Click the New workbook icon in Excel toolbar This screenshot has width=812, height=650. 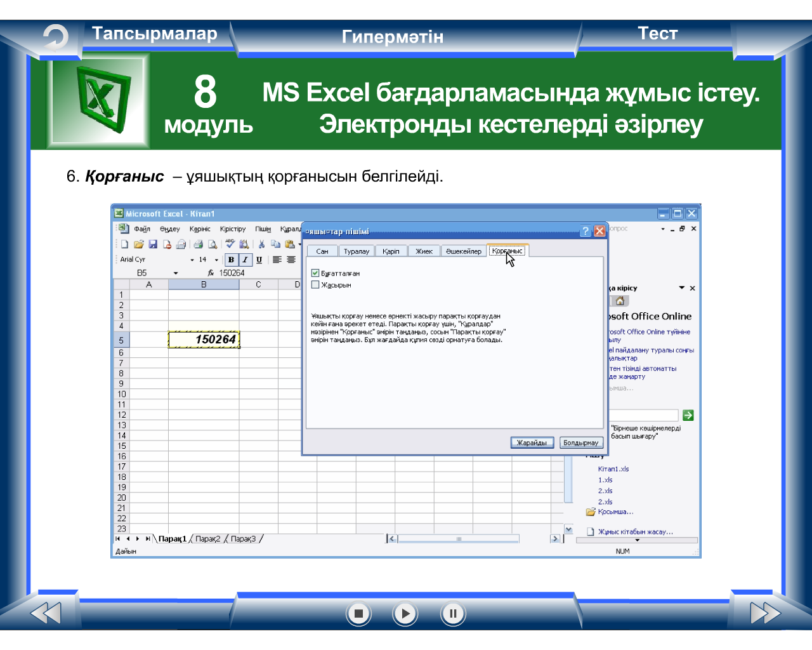point(125,244)
